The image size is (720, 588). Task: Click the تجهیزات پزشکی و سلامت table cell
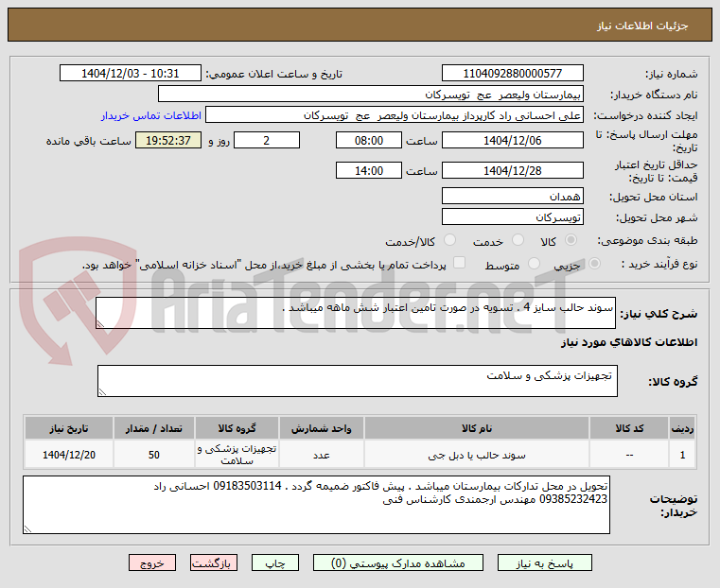(x=237, y=455)
